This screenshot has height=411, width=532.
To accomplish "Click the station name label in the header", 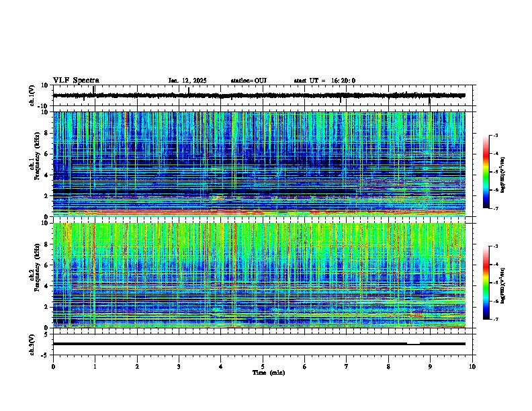I will click(249, 81).
